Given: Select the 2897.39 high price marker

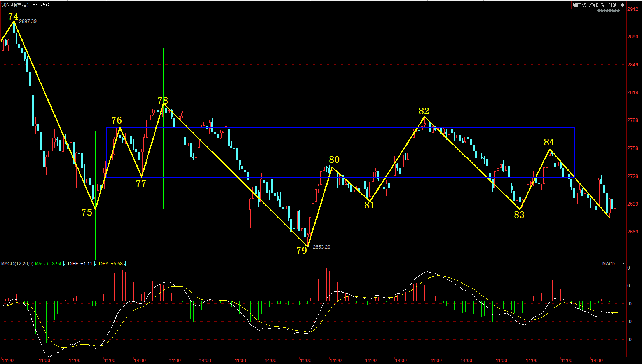Looking at the screenshot, I should [x=28, y=21].
